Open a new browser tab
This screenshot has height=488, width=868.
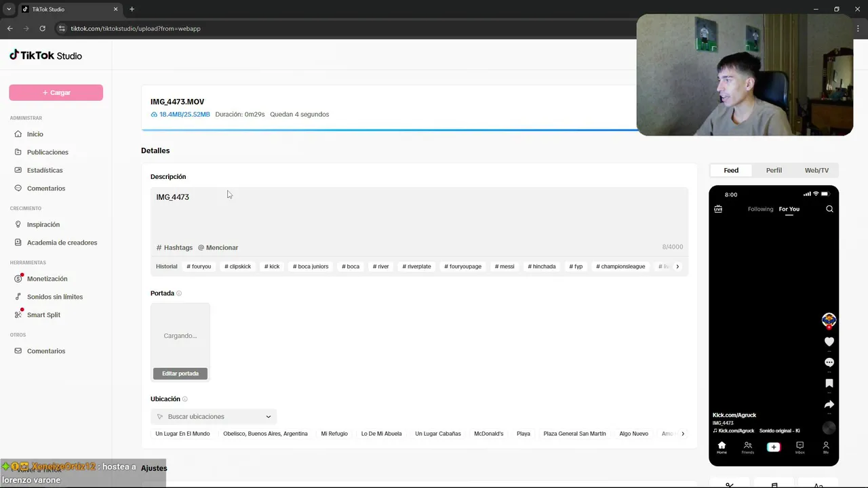click(132, 9)
